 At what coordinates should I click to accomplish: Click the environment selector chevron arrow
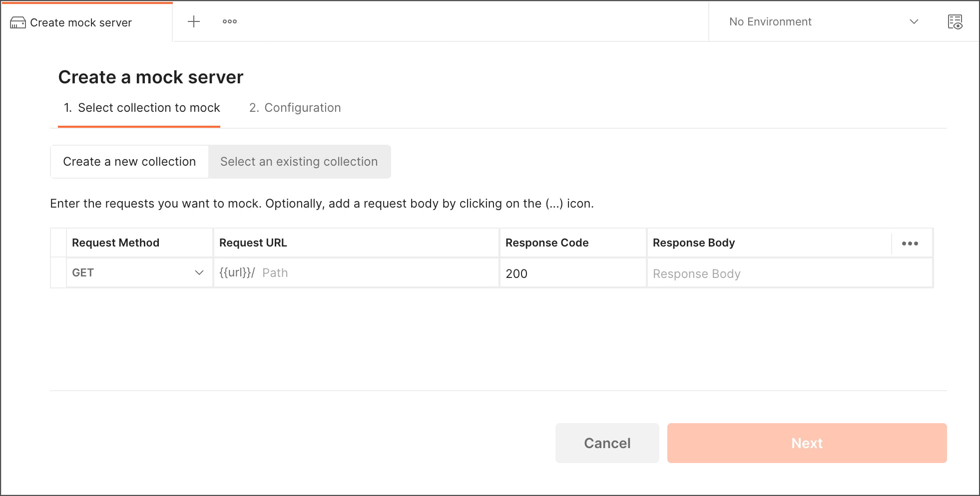(x=914, y=22)
